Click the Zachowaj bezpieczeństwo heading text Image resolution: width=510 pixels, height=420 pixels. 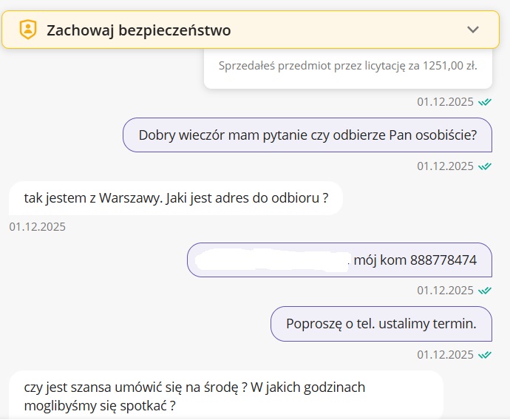[x=138, y=30]
